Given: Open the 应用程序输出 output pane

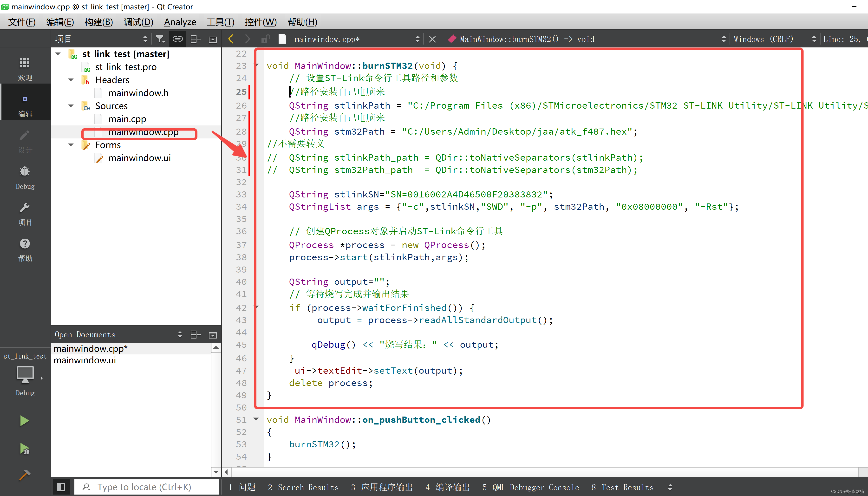Looking at the screenshot, I should click(382, 487).
